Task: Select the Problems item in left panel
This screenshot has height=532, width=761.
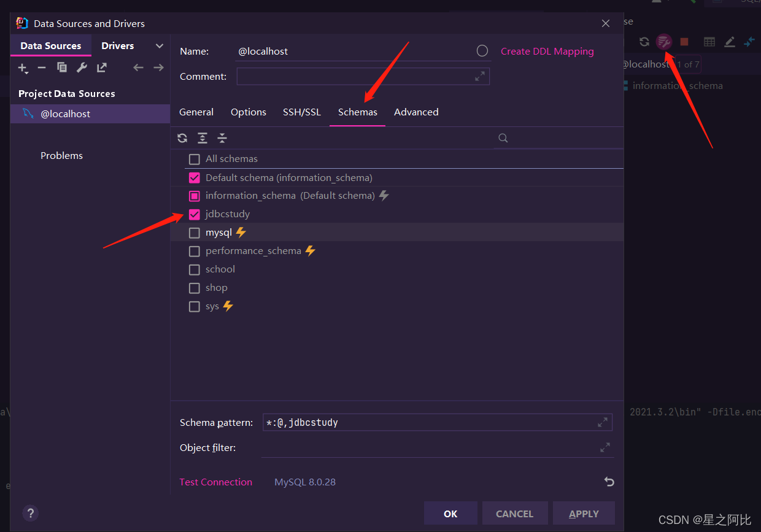Action: pyautogui.click(x=61, y=155)
